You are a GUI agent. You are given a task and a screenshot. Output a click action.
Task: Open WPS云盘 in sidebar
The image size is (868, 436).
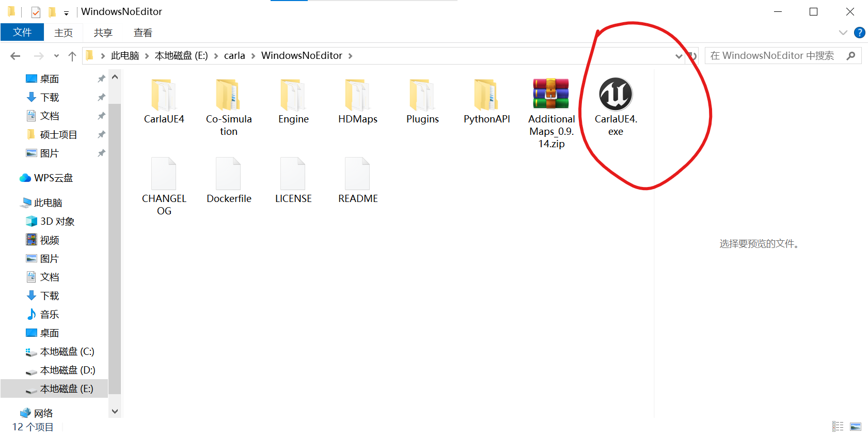point(46,178)
